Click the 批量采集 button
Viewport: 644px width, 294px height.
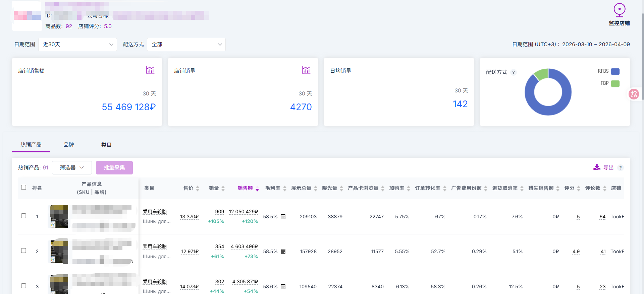pyautogui.click(x=114, y=168)
